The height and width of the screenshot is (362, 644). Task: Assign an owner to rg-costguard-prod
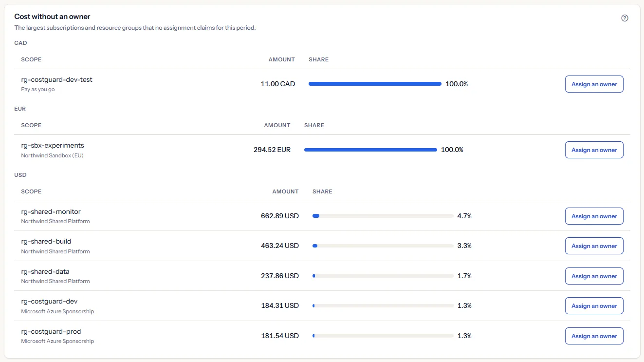pos(594,336)
